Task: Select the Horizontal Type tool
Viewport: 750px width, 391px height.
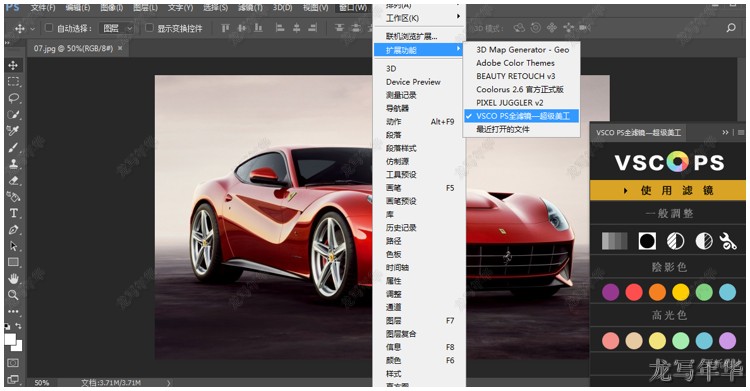Action: [13, 213]
